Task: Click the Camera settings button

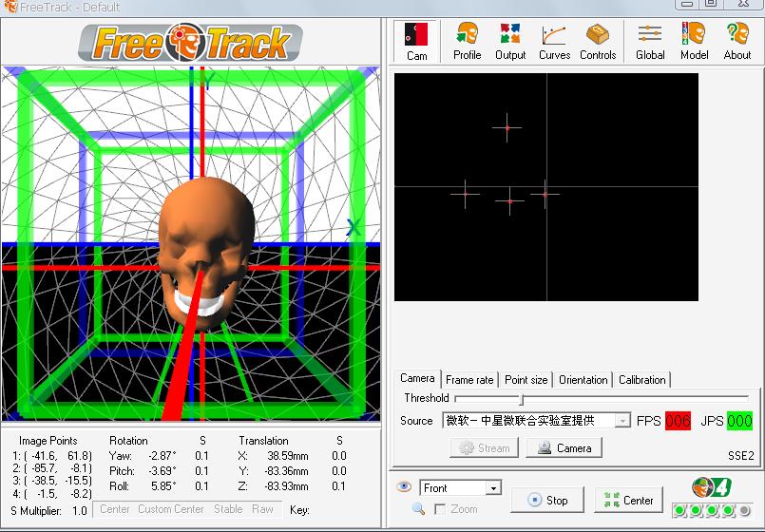Action: click(564, 447)
